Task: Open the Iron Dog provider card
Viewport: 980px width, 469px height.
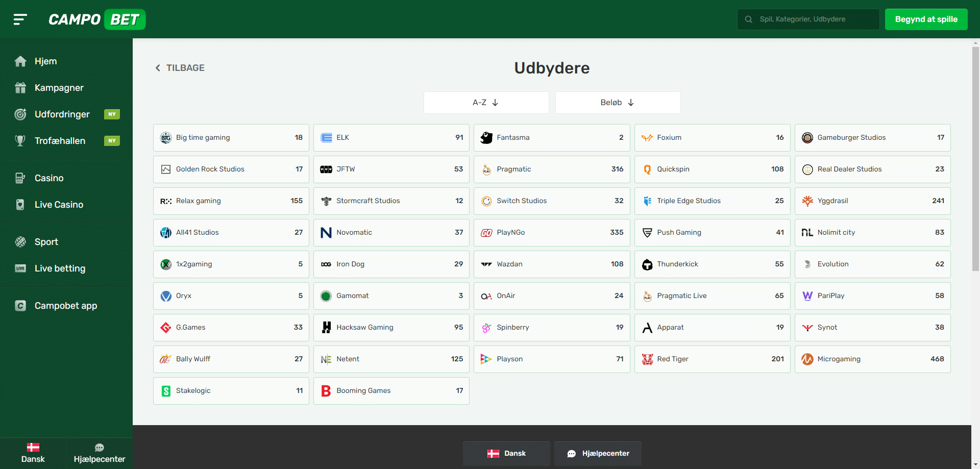Action: pos(391,264)
